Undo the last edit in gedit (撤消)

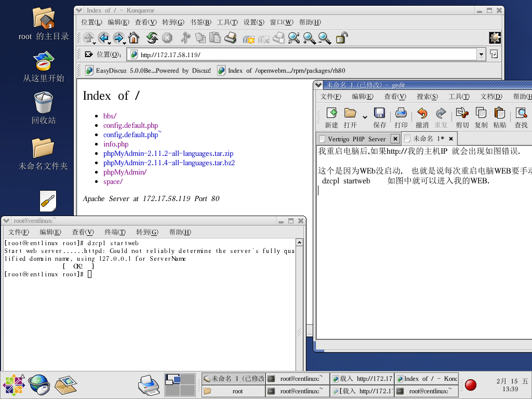422,118
